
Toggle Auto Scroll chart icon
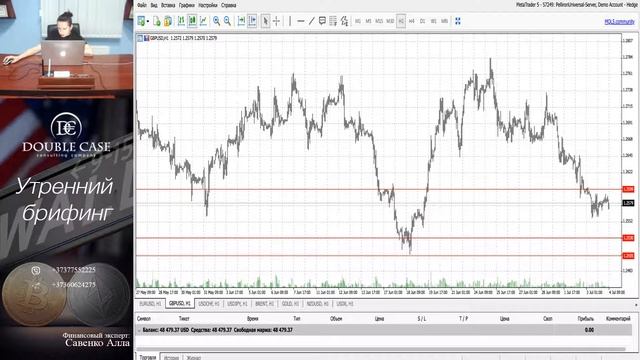coord(241,21)
